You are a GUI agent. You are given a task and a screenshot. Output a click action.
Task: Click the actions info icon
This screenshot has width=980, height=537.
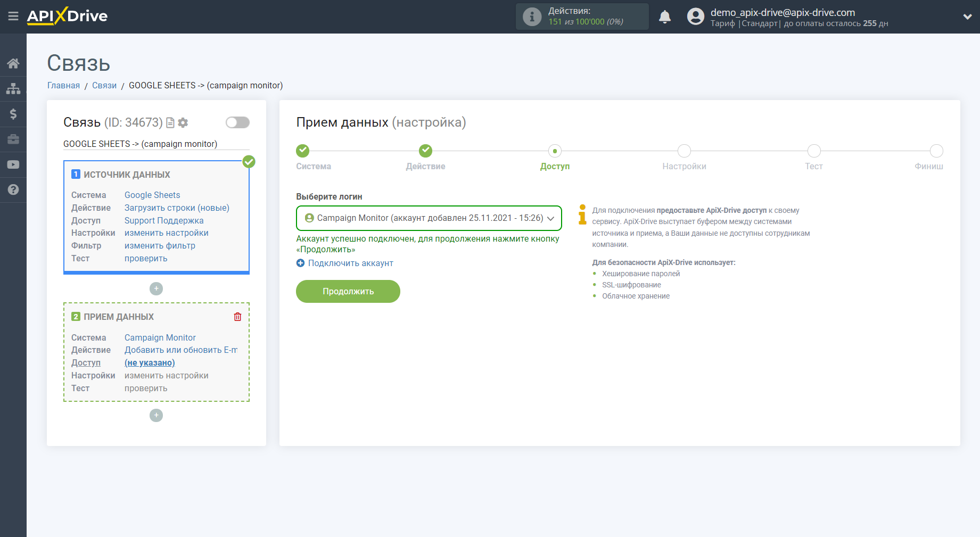(532, 16)
